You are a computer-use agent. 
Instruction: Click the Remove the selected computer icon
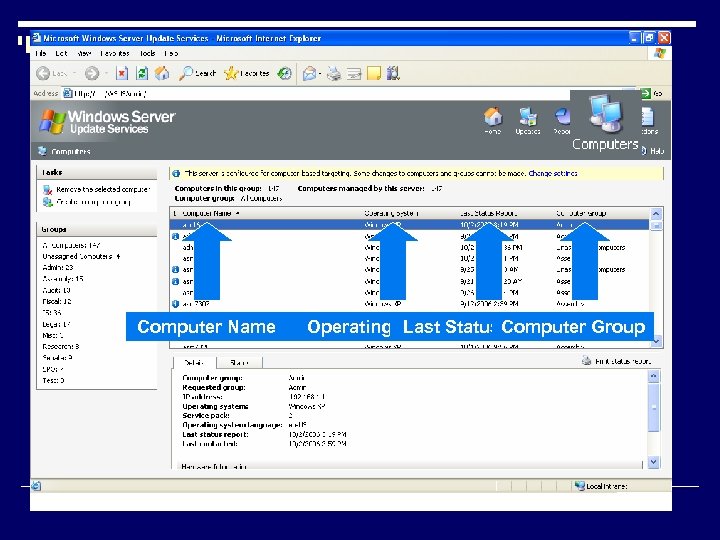[48, 190]
